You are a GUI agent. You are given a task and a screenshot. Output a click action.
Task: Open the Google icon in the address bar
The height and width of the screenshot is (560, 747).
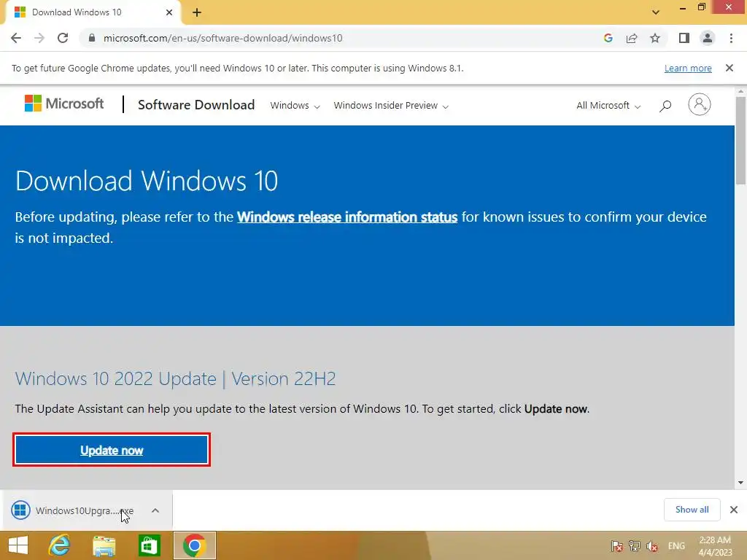coord(608,38)
